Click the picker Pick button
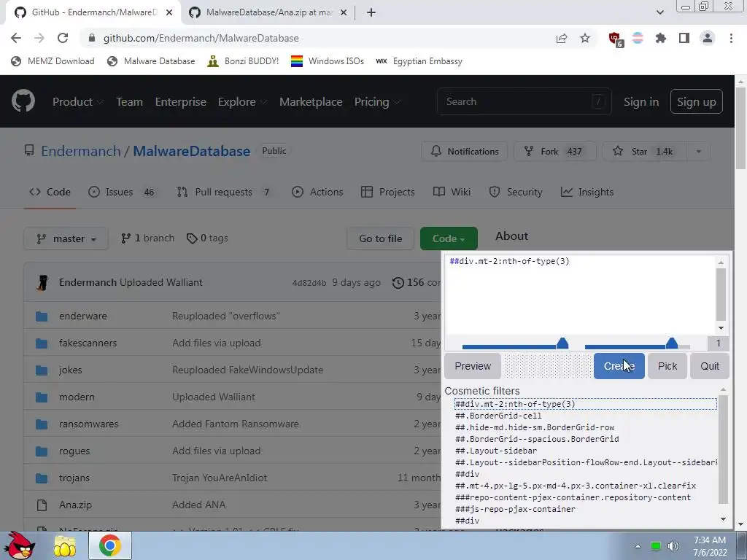Screen dimensions: 747x560 pos(667,366)
